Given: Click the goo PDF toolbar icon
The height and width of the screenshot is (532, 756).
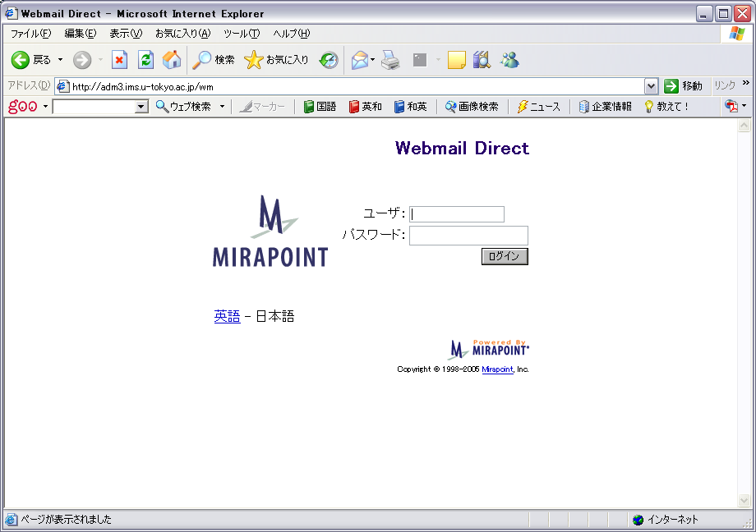Looking at the screenshot, I should (731, 106).
